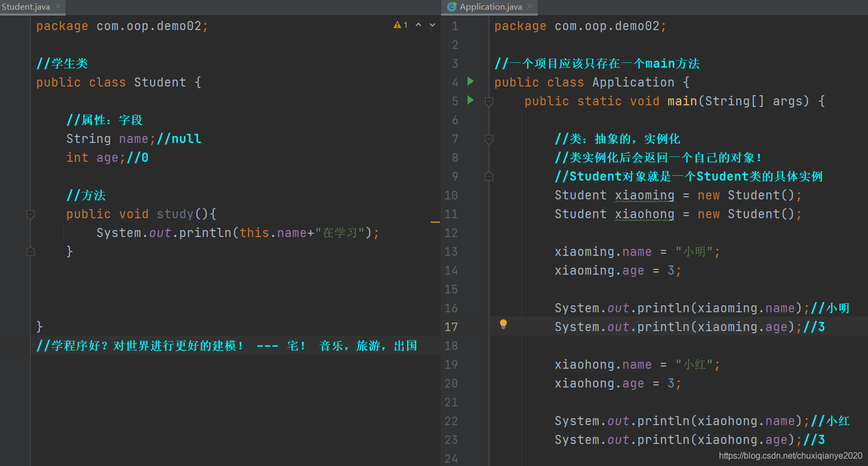The height and width of the screenshot is (466, 868).
Task: Click the main method name on line 5
Action: click(x=682, y=102)
